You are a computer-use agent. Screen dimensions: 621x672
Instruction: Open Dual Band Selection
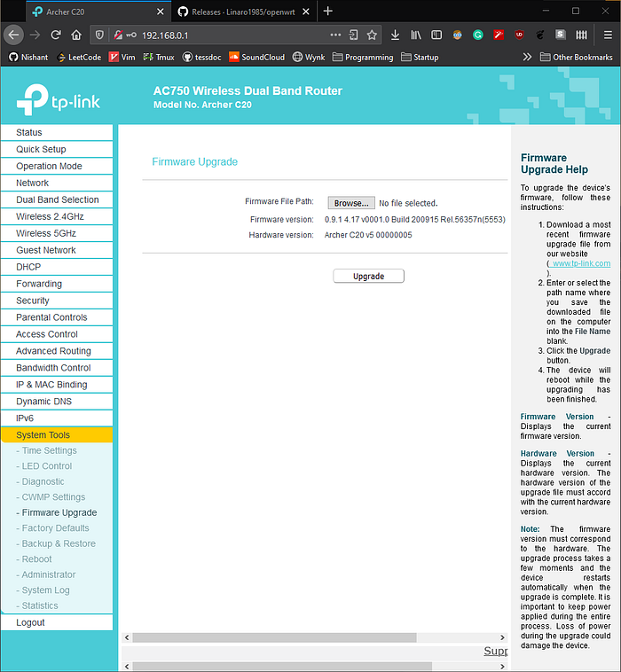point(57,199)
